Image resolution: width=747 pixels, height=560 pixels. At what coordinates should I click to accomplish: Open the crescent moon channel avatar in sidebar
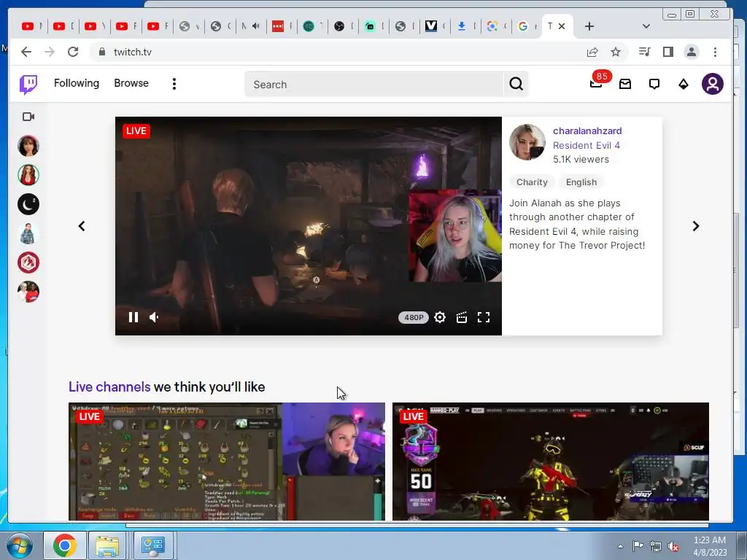(28, 204)
